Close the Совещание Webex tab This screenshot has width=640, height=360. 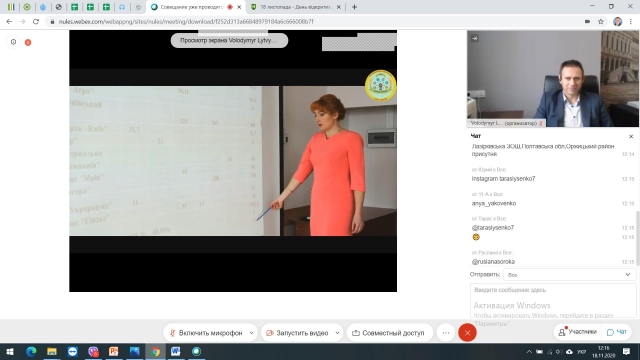click(x=239, y=7)
